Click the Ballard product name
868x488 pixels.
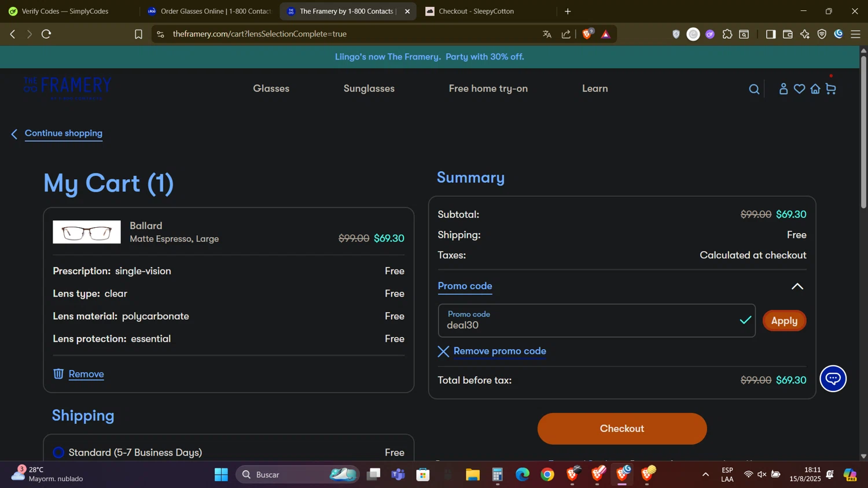click(x=146, y=225)
